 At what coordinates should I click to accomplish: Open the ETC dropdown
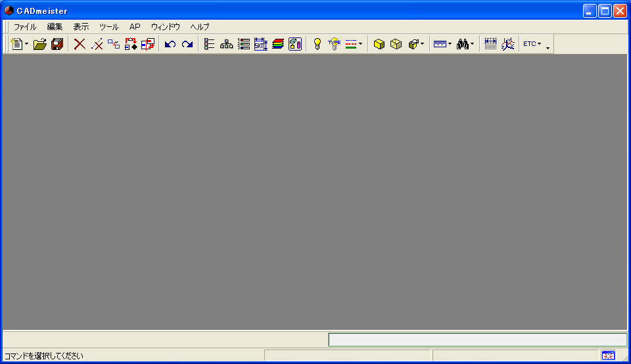(x=532, y=44)
